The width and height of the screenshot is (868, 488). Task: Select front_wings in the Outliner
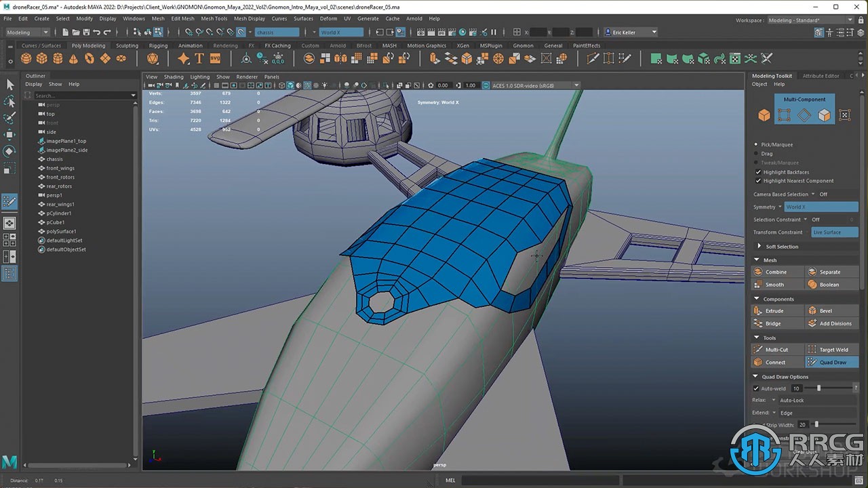pos(60,168)
